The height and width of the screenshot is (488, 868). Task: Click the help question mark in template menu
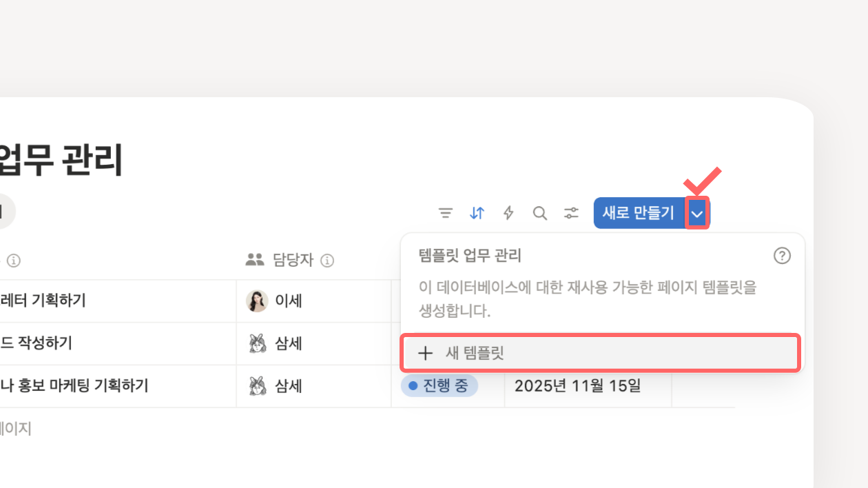(x=782, y=256)
